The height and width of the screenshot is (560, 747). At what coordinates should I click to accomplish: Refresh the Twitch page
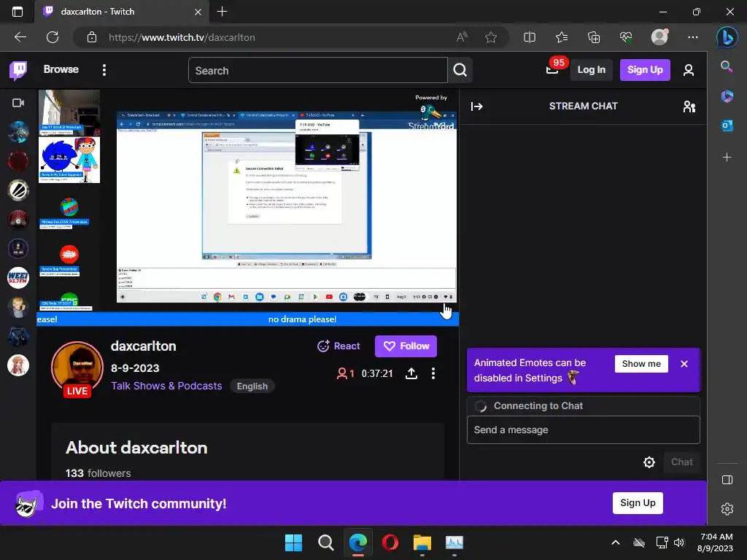(53, 37)
